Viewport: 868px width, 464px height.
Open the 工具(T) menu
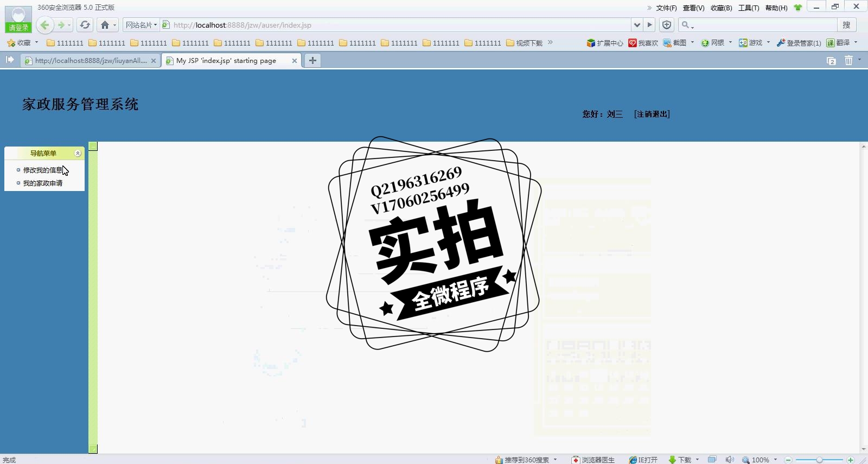pyautogui.click(x=749, y=8)
